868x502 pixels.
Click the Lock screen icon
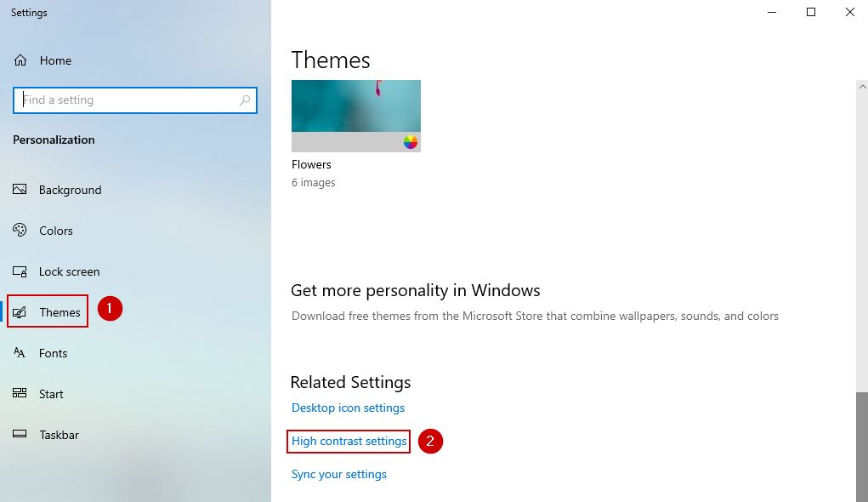point(20,271)
